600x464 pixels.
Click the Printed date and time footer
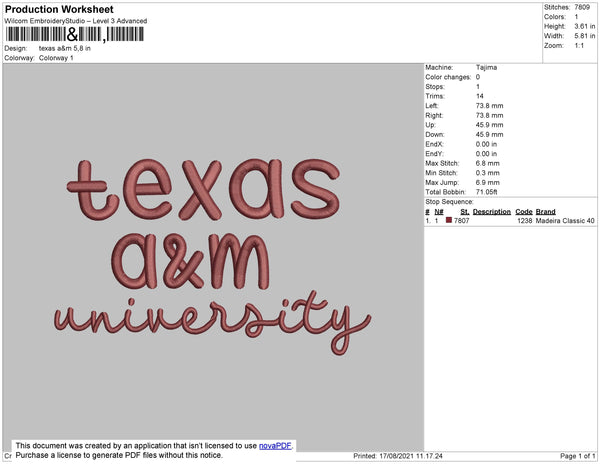[398, 456]
